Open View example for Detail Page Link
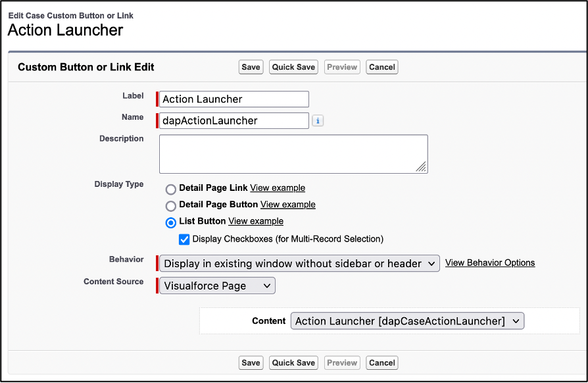Image resolution: width=588 pixels, height=383 pixels. pyautogui.click(x=278, y=188)
